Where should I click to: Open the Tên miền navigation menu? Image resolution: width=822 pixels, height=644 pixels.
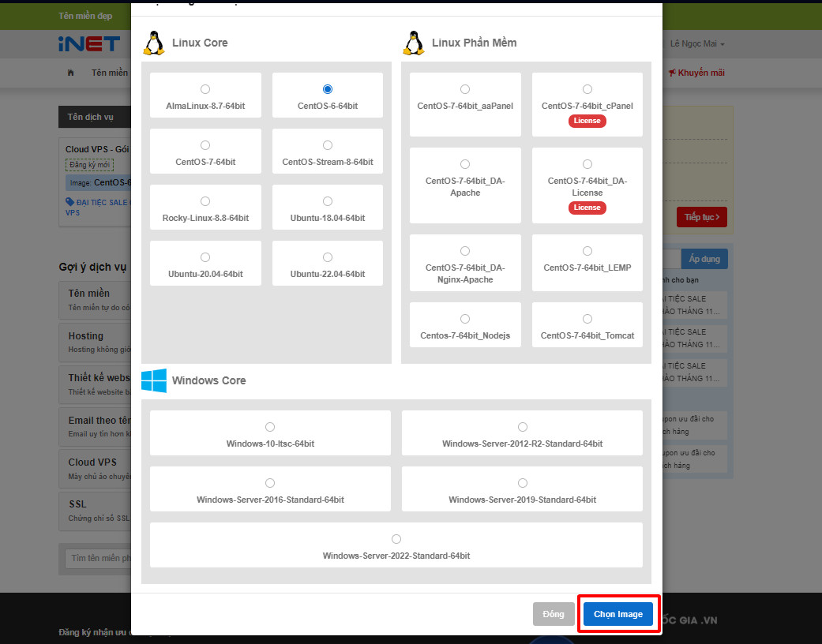click(110, 73)
